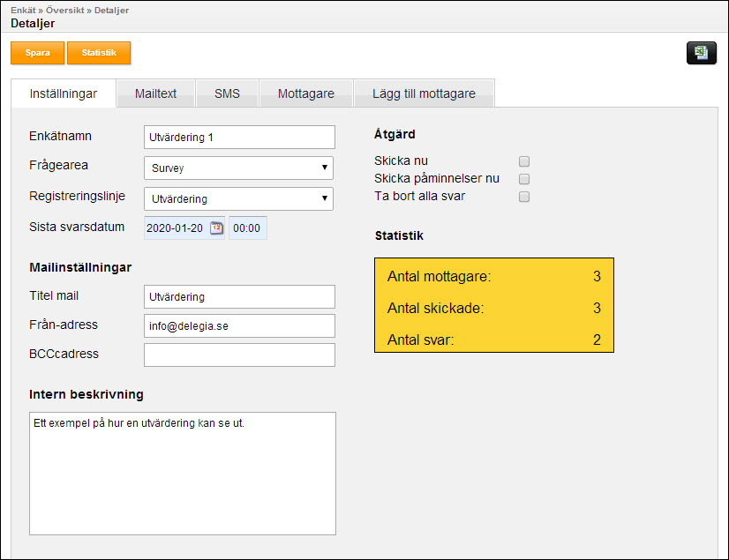729x560 pixels.
Task: Click the 'Antal svar:' statistic label
Action: tap(420, 340)
